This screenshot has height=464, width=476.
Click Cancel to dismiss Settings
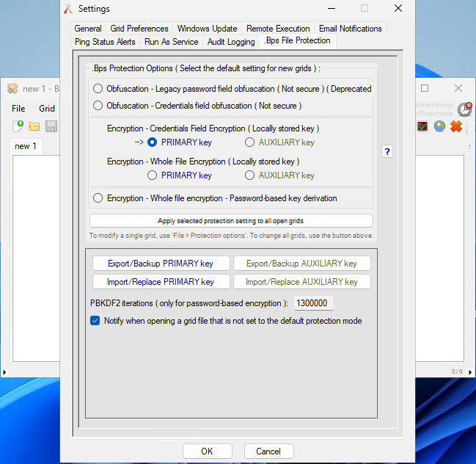point(268,452)
